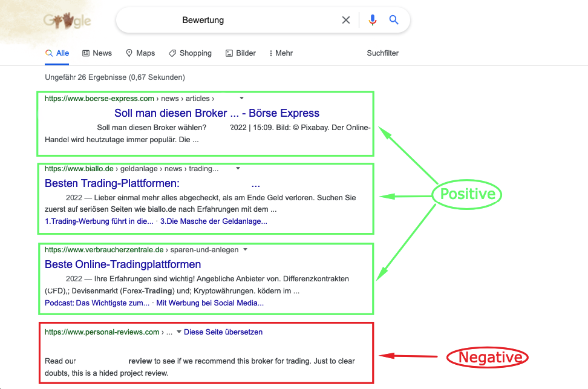
Task: Open the Mehr menu
Action: pos(281,53)
